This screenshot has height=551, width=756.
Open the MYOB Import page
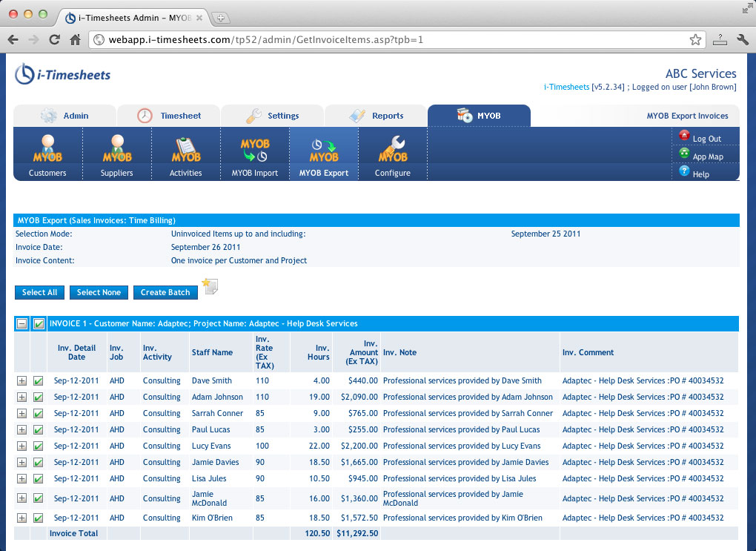pos(254,154)
